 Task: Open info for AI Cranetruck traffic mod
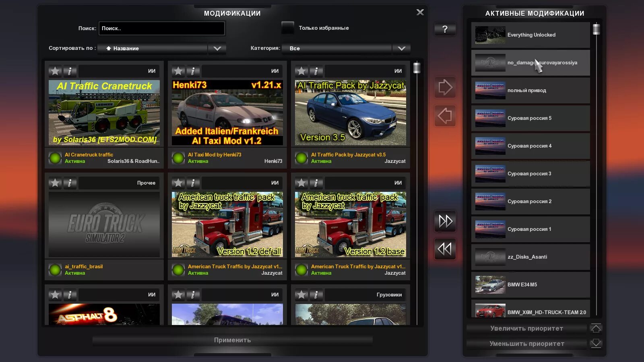point(70,71)
